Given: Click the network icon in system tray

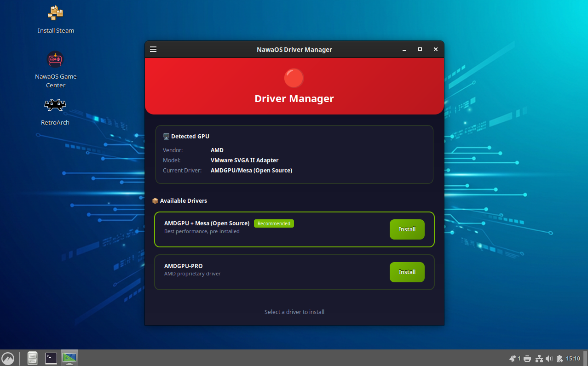Looking at the screenshot, I should [x=539, y=358].
